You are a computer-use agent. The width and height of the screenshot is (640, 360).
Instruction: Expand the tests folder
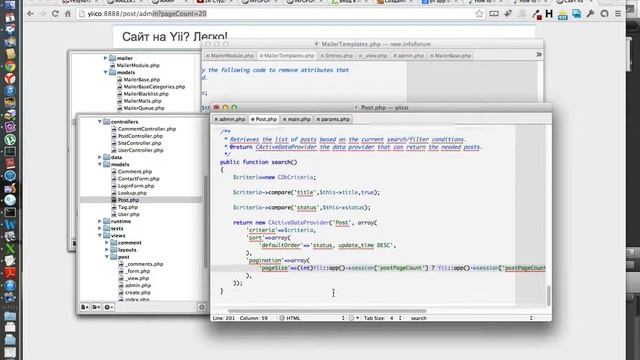tap(100, 229)
